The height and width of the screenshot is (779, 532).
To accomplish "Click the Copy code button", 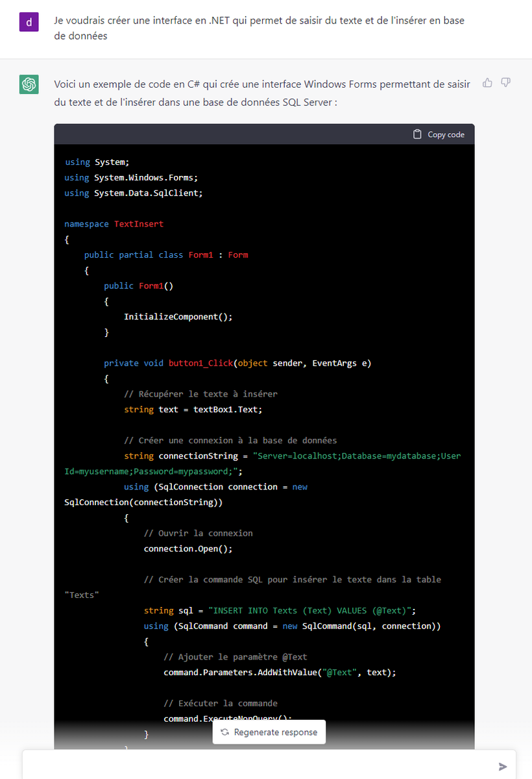I will pos(439,134).
